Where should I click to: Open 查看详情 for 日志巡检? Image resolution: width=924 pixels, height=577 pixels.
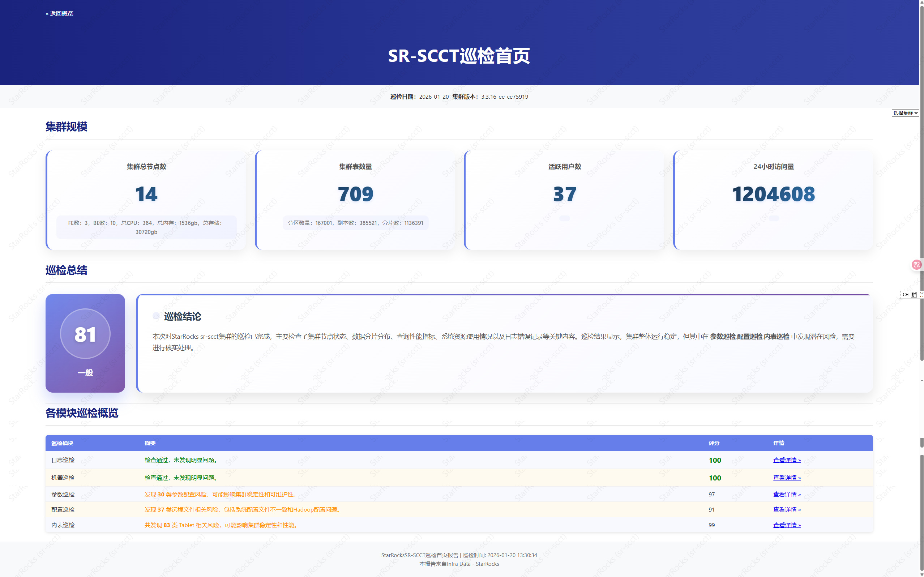pos(787,460)
